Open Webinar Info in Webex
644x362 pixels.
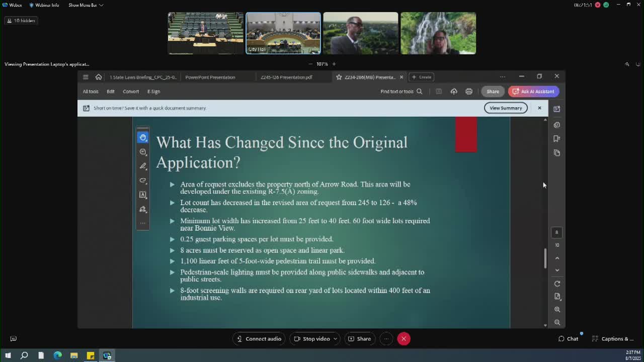pos(44,5)
